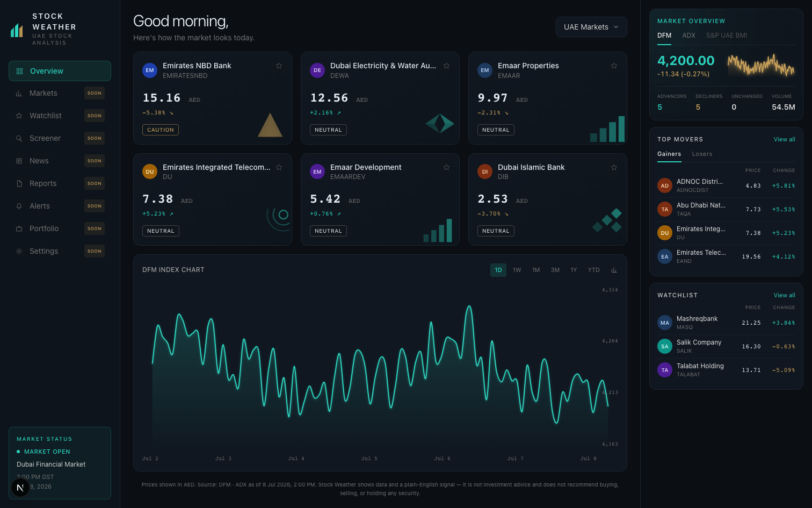Open the Abu Dhabi Nat... TAQA row
Image resolution: width=812 pixels, height=508 pixels.
[726, 209]
